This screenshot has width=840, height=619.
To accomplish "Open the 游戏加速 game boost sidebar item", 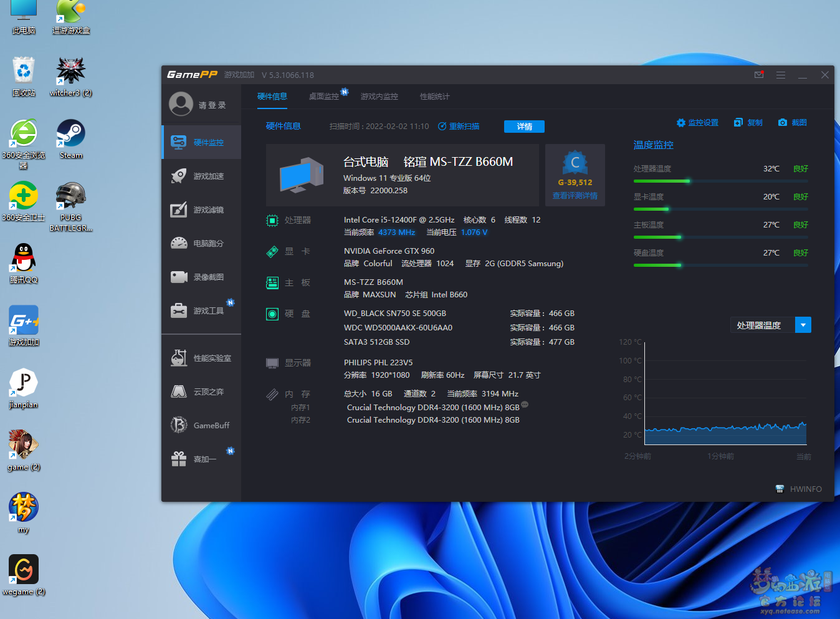I will [x=201, y=176].
